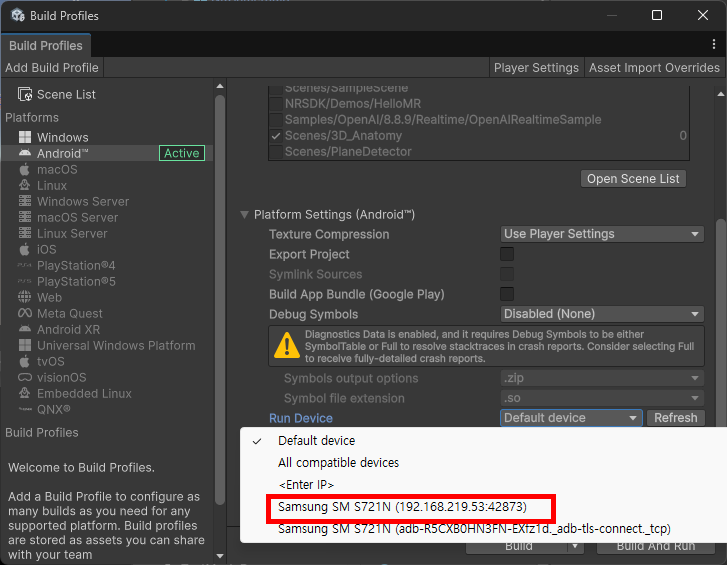Toggle Build App Bundle (Google Play) checkbox
The height and width of the screenshot is (565, 727).
(x=507, y=294)
